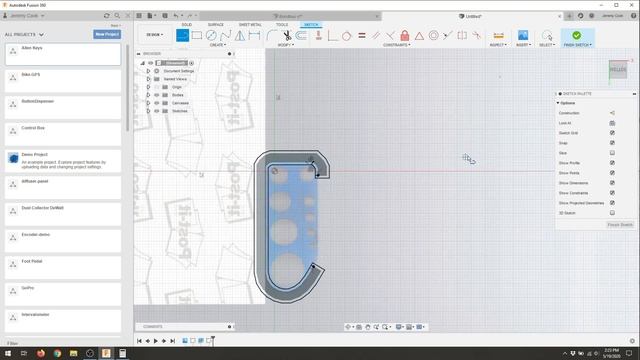Open data panel search
The width and height of the screenshot is (640, 360).
pos(117,16)
